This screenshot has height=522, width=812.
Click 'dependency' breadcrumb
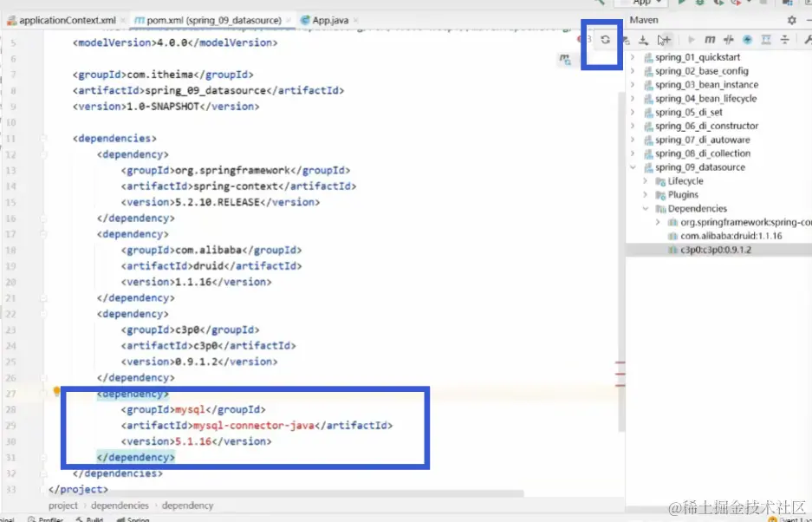click(187, 506)
